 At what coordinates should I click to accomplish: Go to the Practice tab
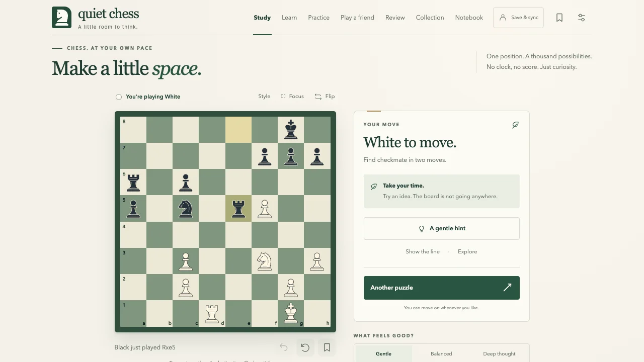point(319,18)
